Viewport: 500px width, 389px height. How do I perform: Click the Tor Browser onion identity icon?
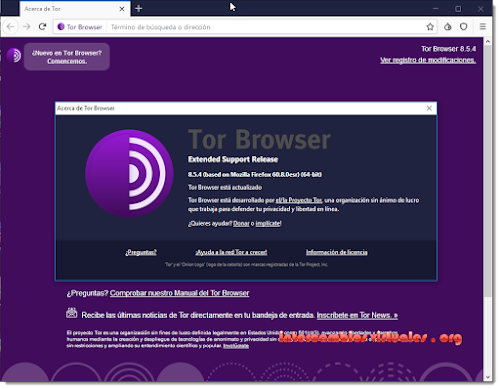click(x=61, y=27)
